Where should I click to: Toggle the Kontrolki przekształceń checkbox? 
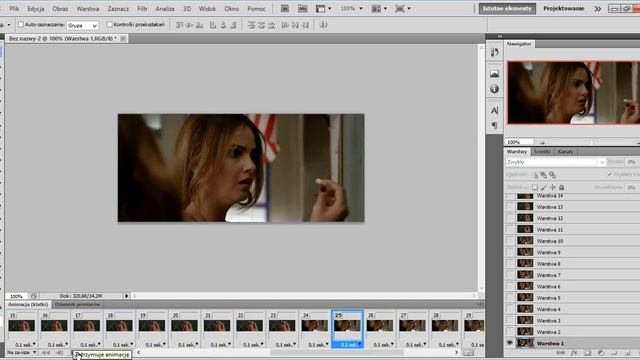coord(109,25)
